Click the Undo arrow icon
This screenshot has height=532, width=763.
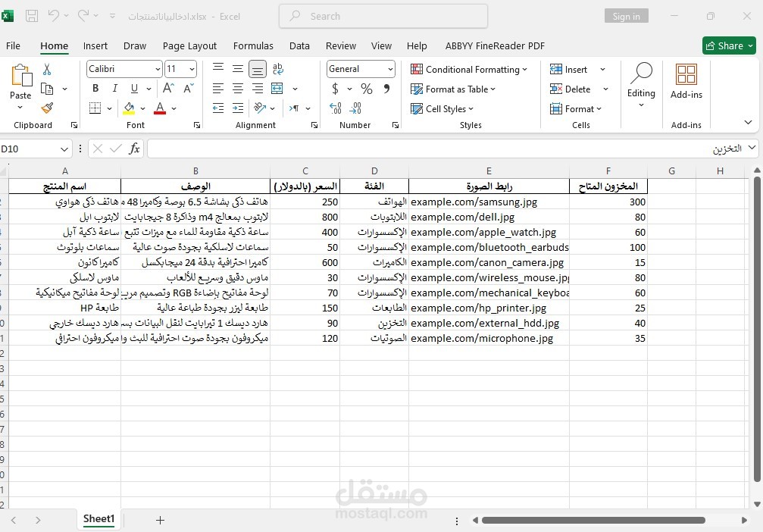[x=53, y=16]
